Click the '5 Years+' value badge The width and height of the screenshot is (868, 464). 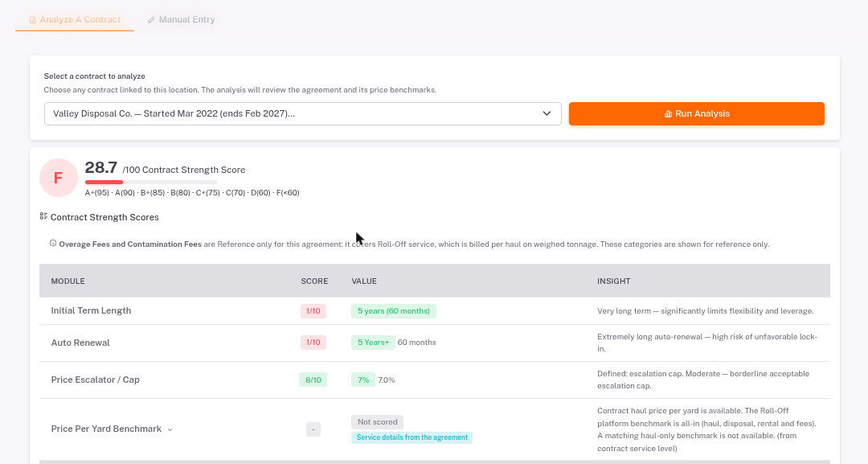tap(373, 343)
